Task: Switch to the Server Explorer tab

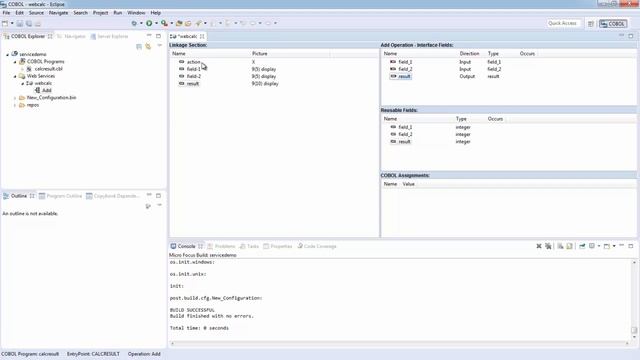Action: click(x=109, y=36)
